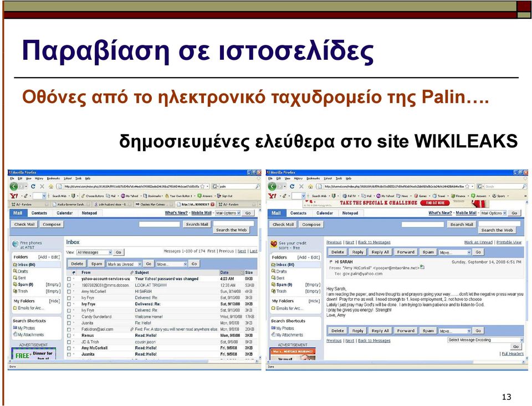Image resolution: width=532 pixels, height=406 pixels.
Task: Go back in the left Firefox window
Action: click(13, 186)
